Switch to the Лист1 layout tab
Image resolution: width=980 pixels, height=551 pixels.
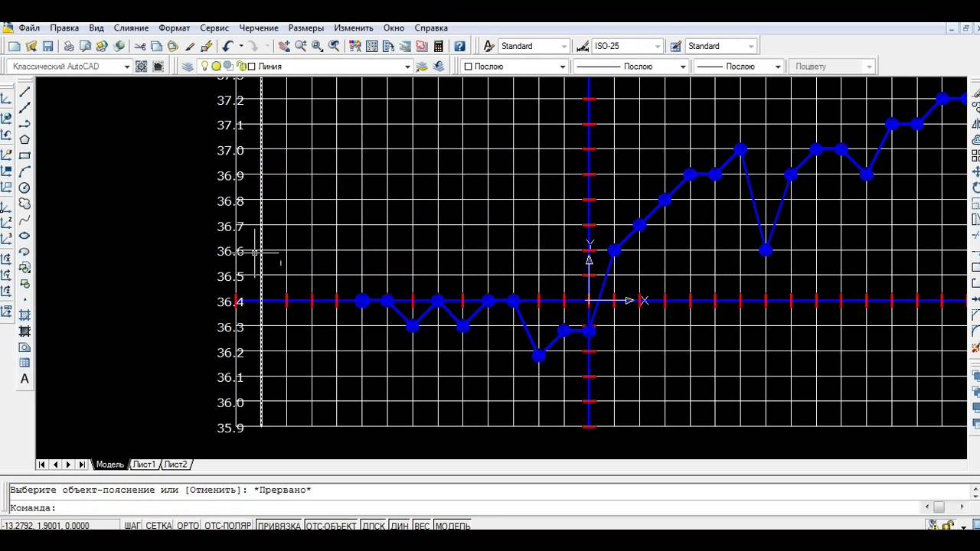click(144, 465)
